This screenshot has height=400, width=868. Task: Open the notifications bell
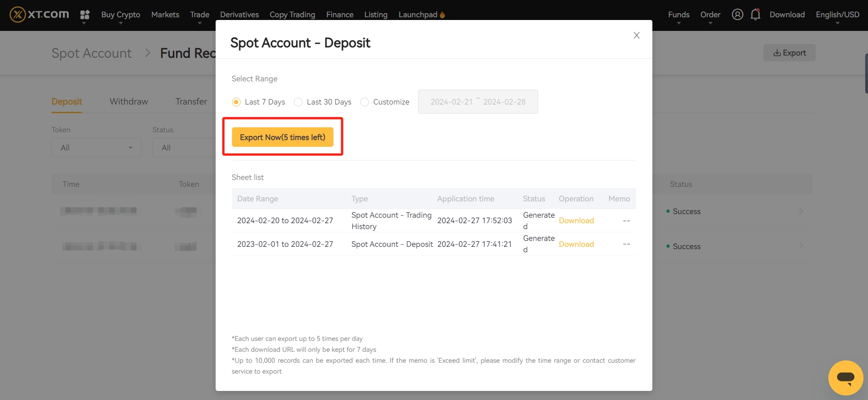click(755, 15)
